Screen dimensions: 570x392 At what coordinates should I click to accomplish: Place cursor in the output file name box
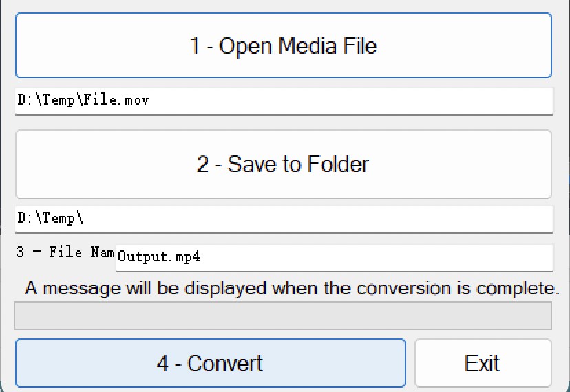334,258
